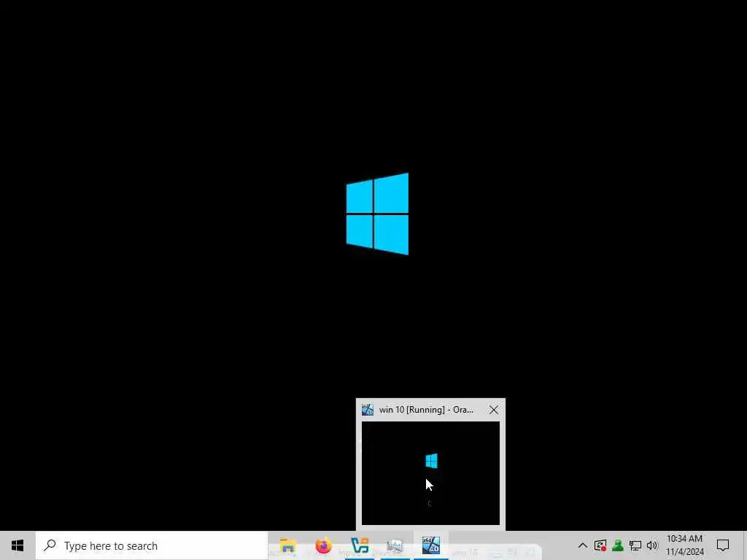Viewport: 747px width, 560px height.
Task: Click the 'win 10 [Running] - Ora...' preview title
Action: [x=426, y=410]
